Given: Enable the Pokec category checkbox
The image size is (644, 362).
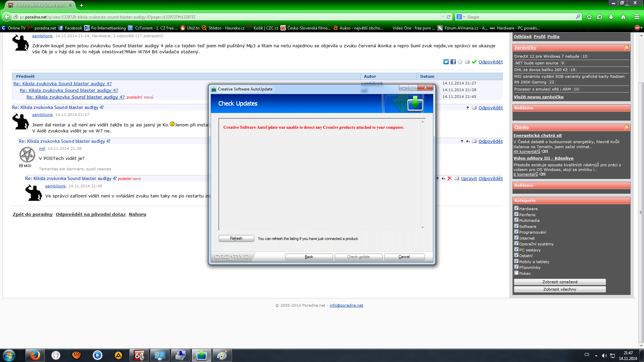Looking at the screenshot, I should point(516,273).
